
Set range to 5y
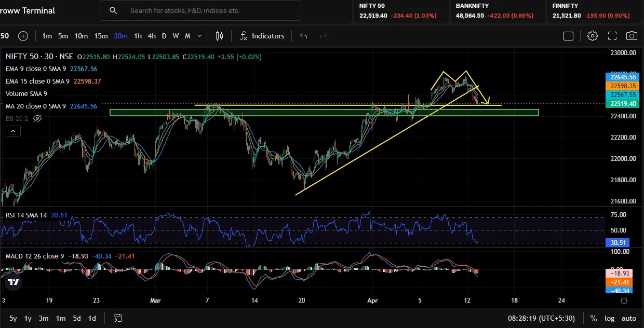pos(13,318)
